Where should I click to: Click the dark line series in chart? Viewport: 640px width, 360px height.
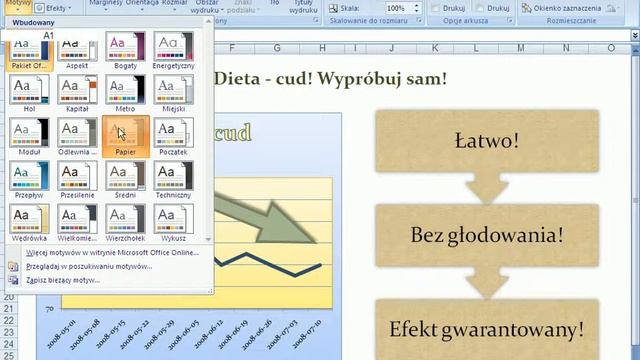pyautogui.click(x=269, y=264)
